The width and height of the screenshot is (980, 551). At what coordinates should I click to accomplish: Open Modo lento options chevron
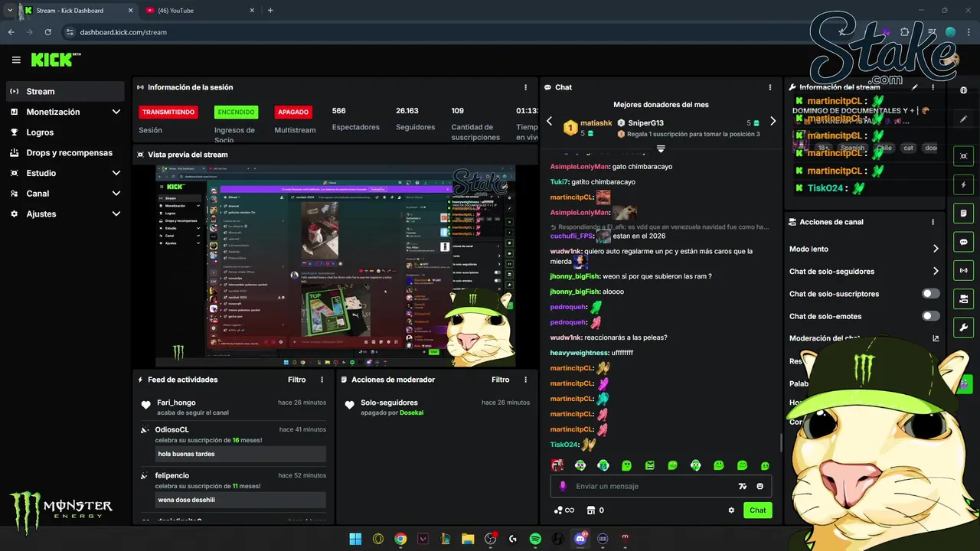point(936,249)
